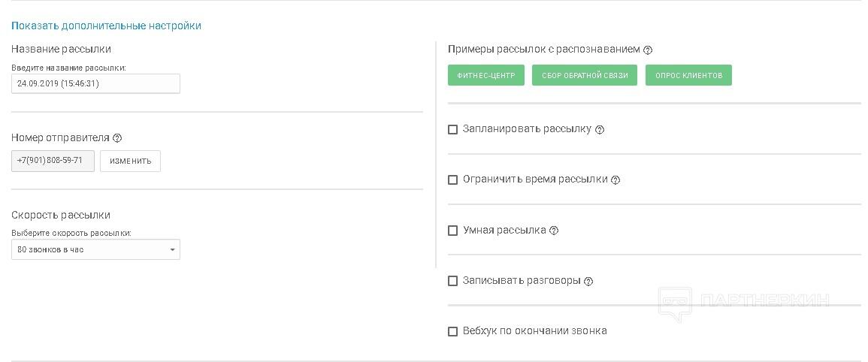The width and height of the screenshot is (868, 362).
Task: Open help tooltip for Запланировать рассылку
Action: pyautogui.click(x=600, y=130)
